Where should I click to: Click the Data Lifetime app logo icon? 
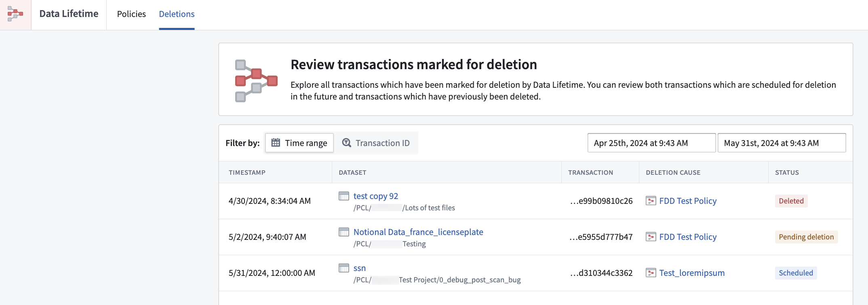[x=15, y=14]
